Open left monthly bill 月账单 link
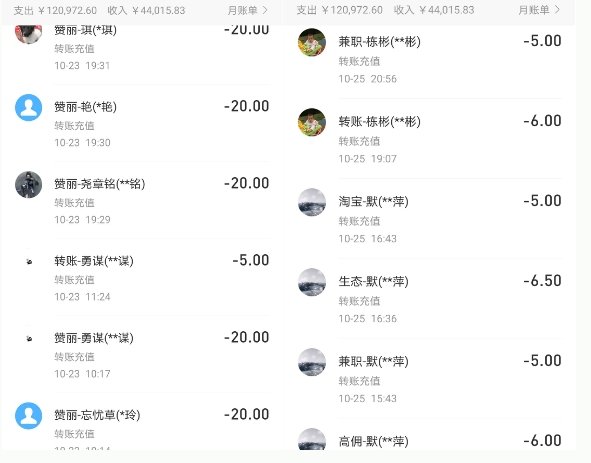This screenshot has height=463, width=591. click(x=247, y=10)
